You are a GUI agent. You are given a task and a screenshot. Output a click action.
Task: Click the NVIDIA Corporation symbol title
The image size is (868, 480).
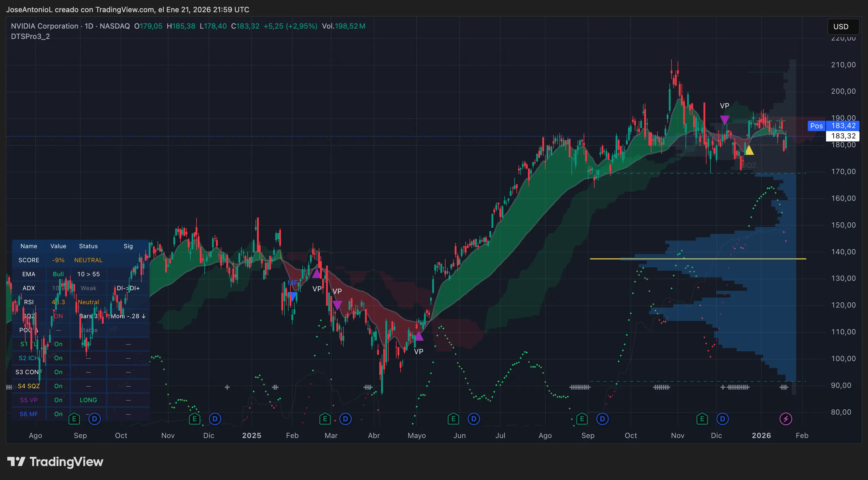point(44,26)
